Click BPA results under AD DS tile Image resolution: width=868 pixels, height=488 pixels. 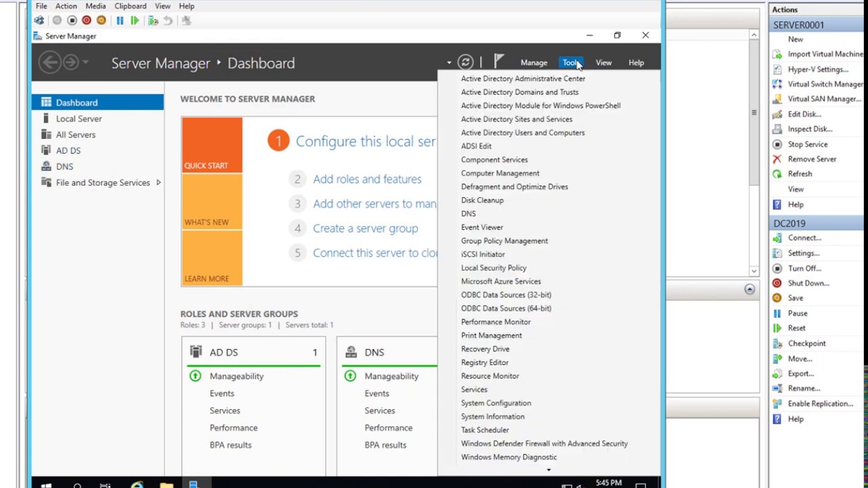point(231,445)
